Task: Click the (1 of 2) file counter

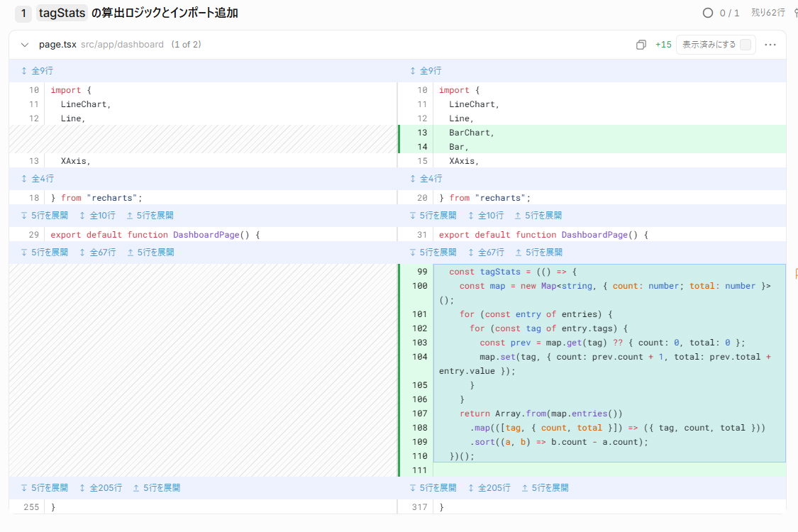Action: [187, 45]
